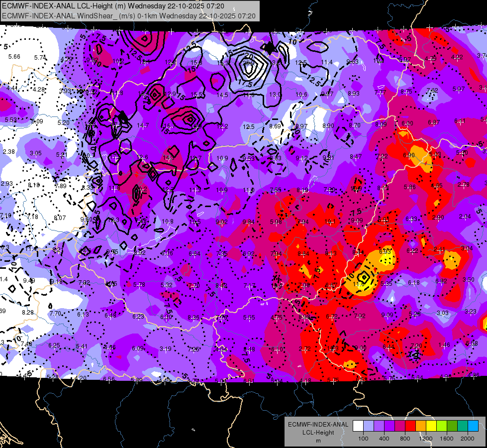The image size is (487, 448).
Task: Click the grid value '5.55'
Action: 249,318
